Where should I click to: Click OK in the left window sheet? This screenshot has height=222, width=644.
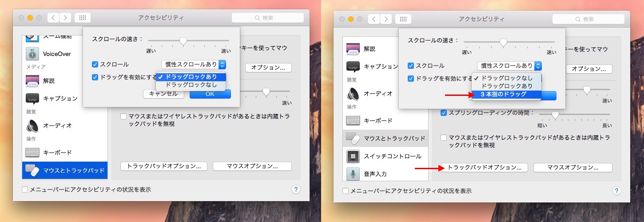click(x=210, y=94)
